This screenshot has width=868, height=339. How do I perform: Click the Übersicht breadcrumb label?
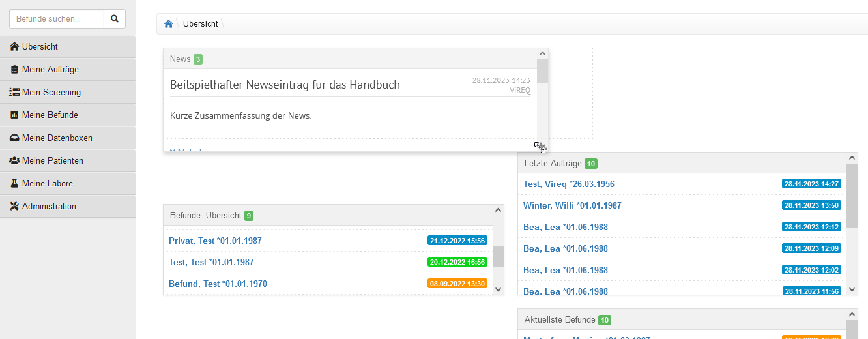[x=201, y=24]
